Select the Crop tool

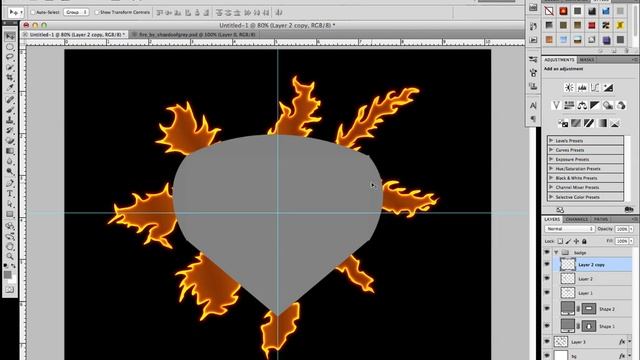(x=10, y=78)
